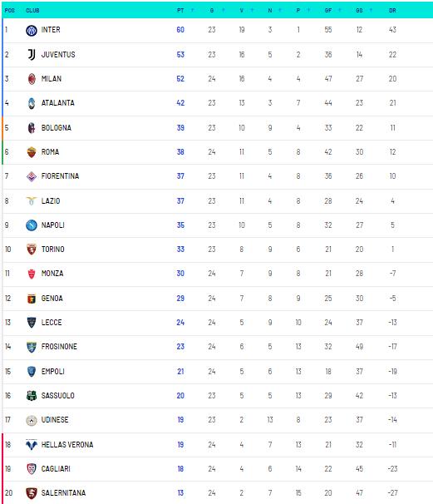The width and height of the screenshot is (433, 504).
Task: Sort by GS goals conceded arrow
Action: [371, 10]
